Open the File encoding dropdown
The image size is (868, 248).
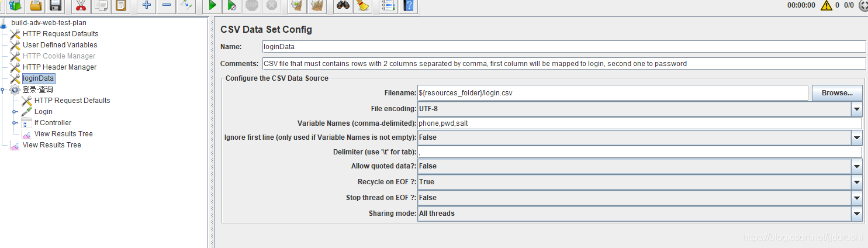[x=856, y=109]
